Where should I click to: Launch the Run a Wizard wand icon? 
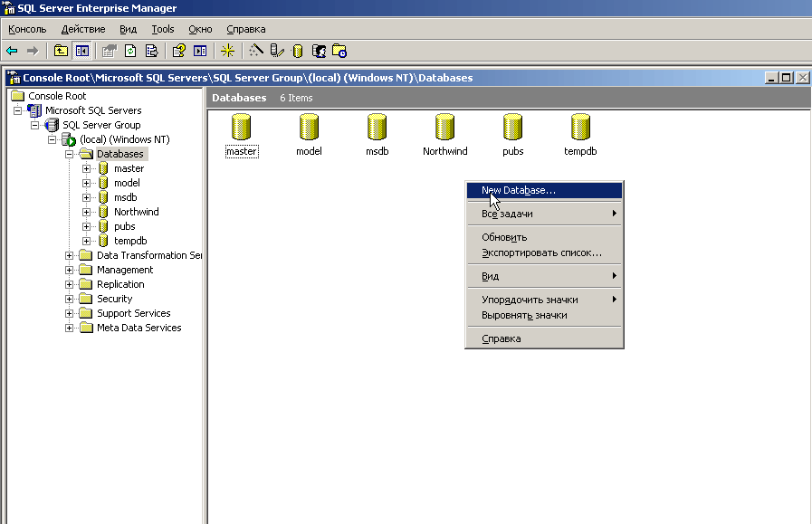click(256, 51)
